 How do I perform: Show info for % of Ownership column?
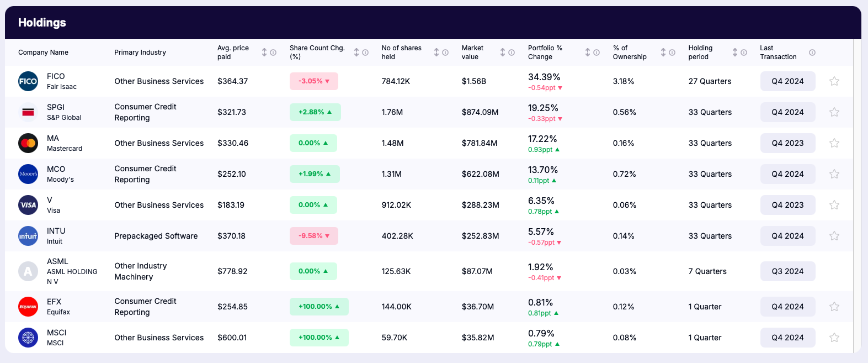click(672, 52)
